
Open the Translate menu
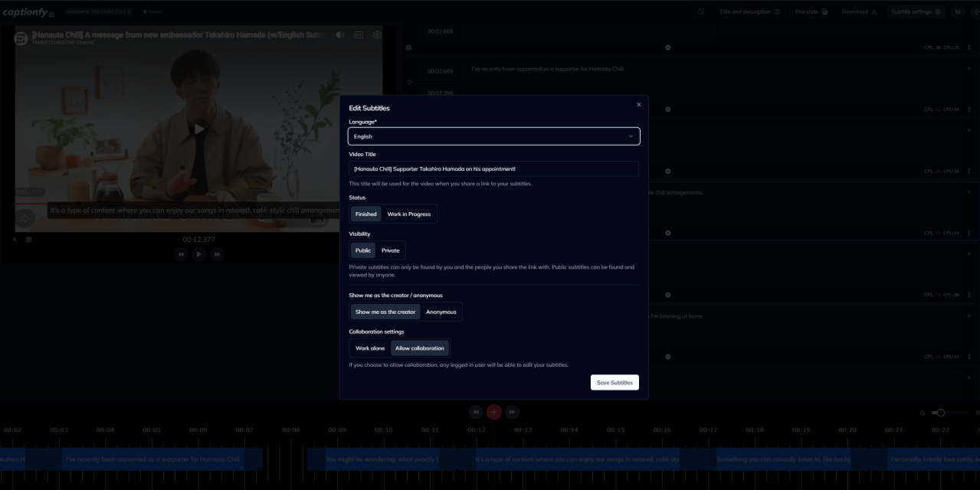point(811,11)
